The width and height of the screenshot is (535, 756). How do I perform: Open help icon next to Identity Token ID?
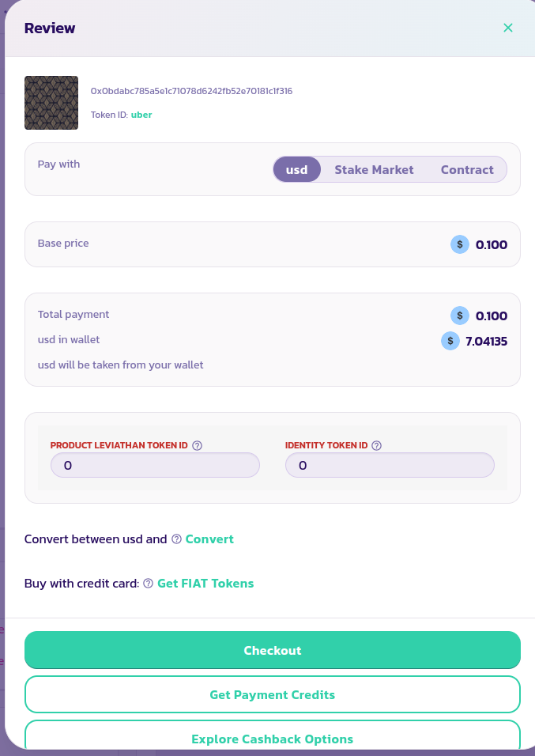[x=377, y=445]
